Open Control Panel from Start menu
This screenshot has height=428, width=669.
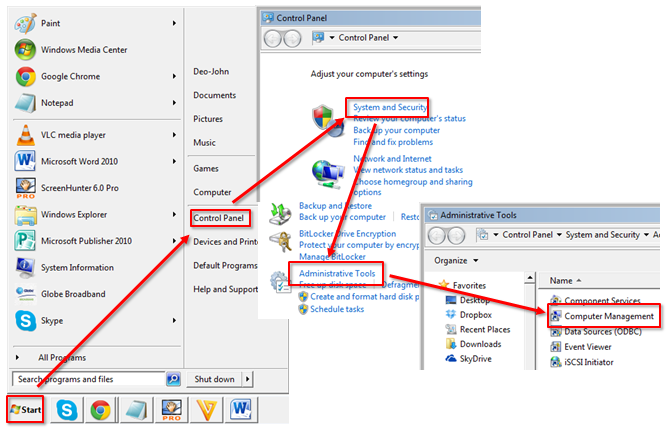click(x=218, y=218)
